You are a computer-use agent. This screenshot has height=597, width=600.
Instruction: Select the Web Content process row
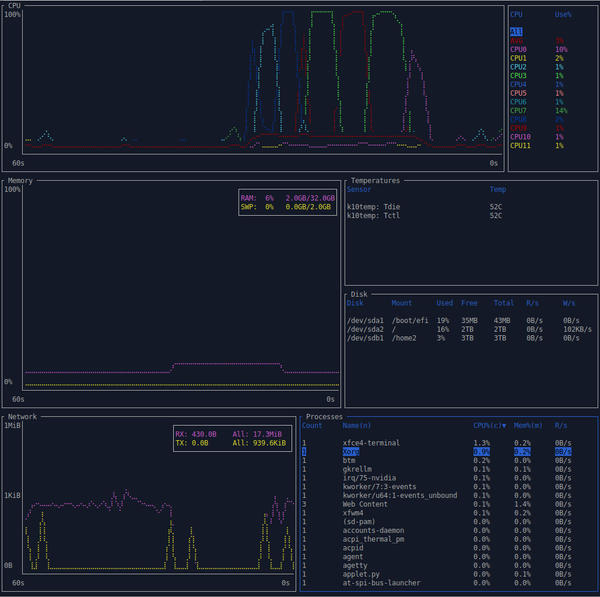click(437, 504)
